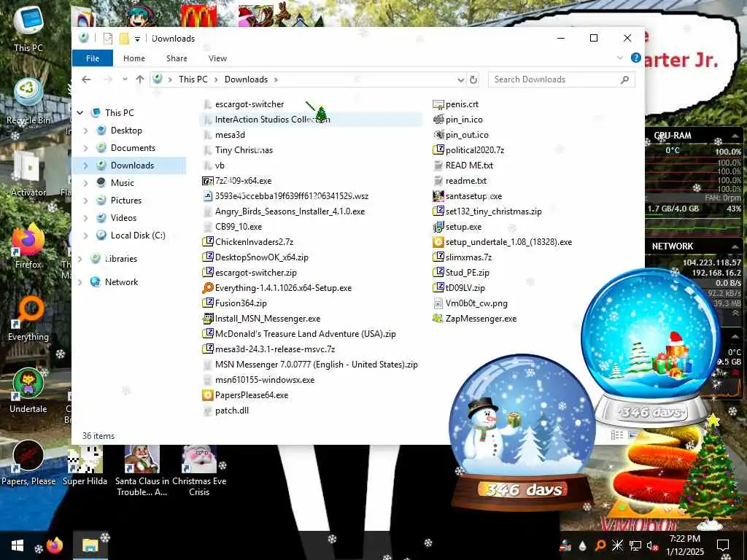
Task: Select Christmas Eve Crisis desktop shortcut
Action: coord(199,472)
